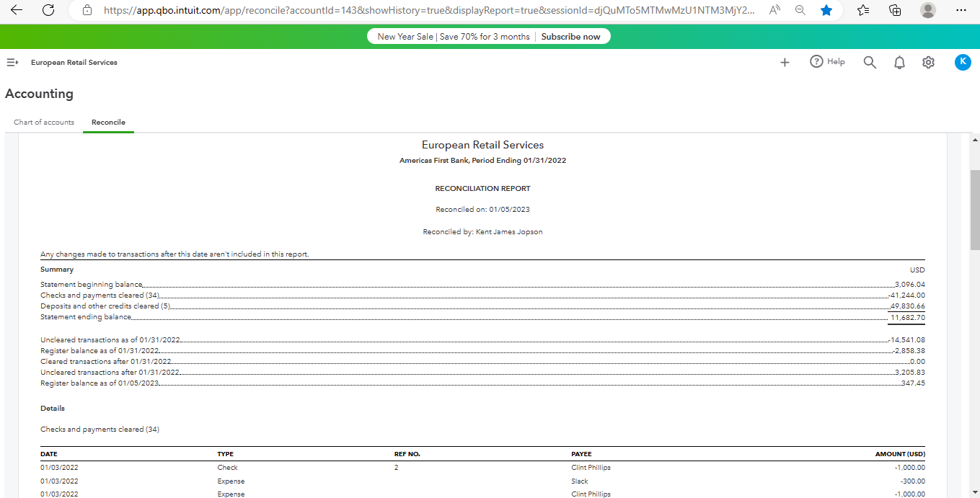This screenshot has height=498, width=980.
Task: Click Uncleared transactions as of 01/31/2022
Action: 110,340
